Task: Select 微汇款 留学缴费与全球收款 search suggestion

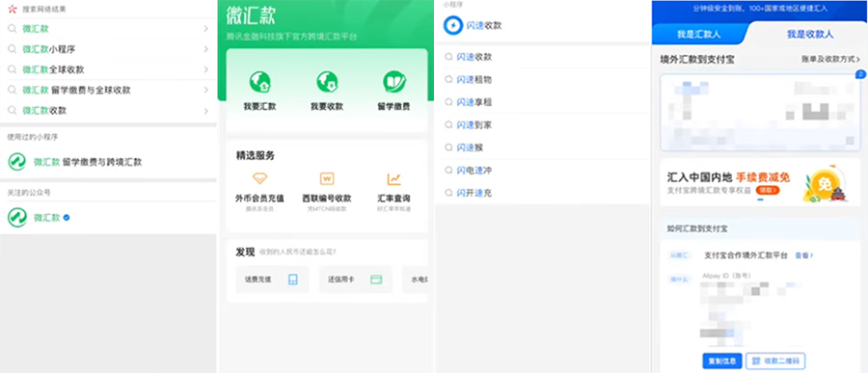Action: pos(108,91)
